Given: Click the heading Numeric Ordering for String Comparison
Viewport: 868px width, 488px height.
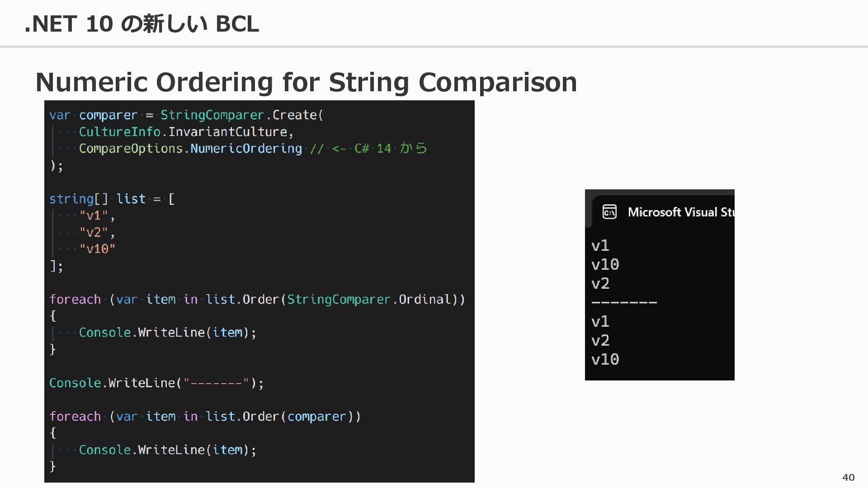Looking at the screenshot, I should coord(306,82).
